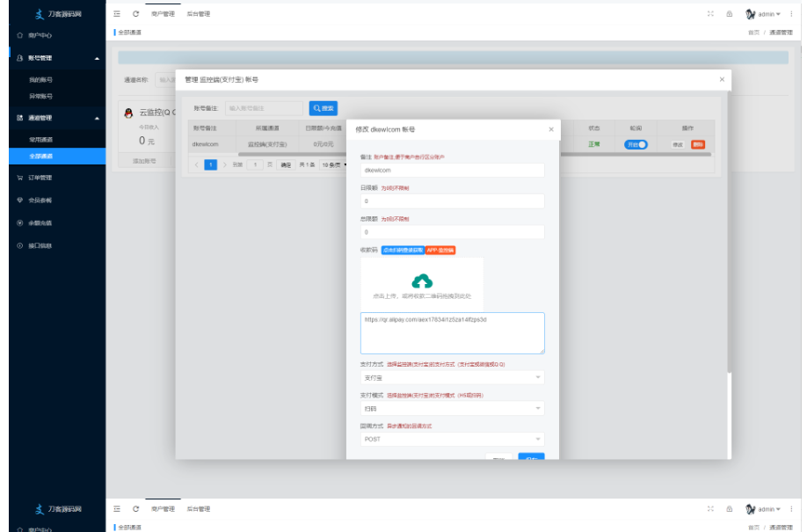Click the 日限额 input field
This screenshot has width=807, height=532.
pos(452,201)
